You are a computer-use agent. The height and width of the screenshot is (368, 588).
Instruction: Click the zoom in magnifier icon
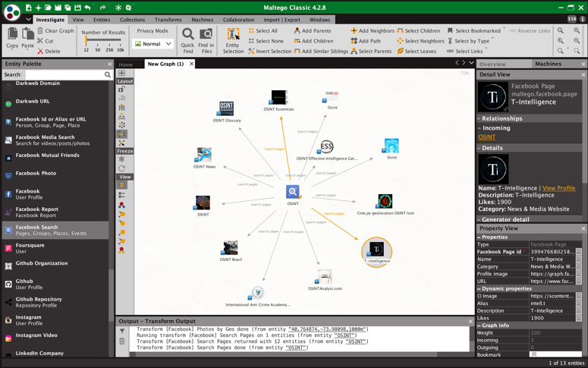tap(577, 31)
